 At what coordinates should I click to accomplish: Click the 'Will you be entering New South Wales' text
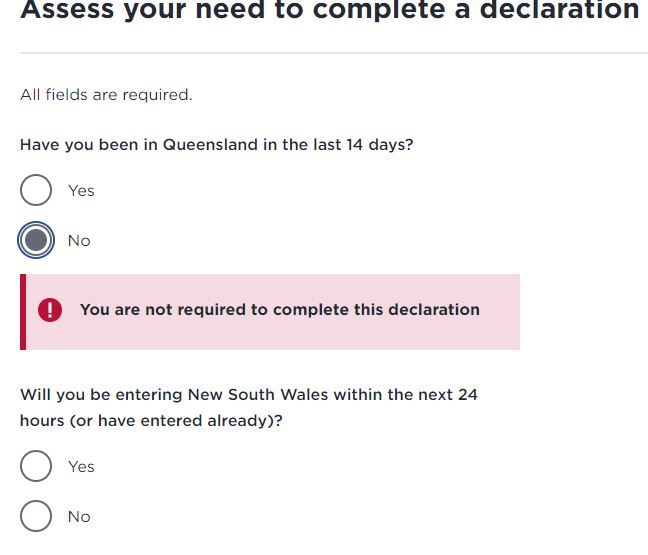click(248, 395)
